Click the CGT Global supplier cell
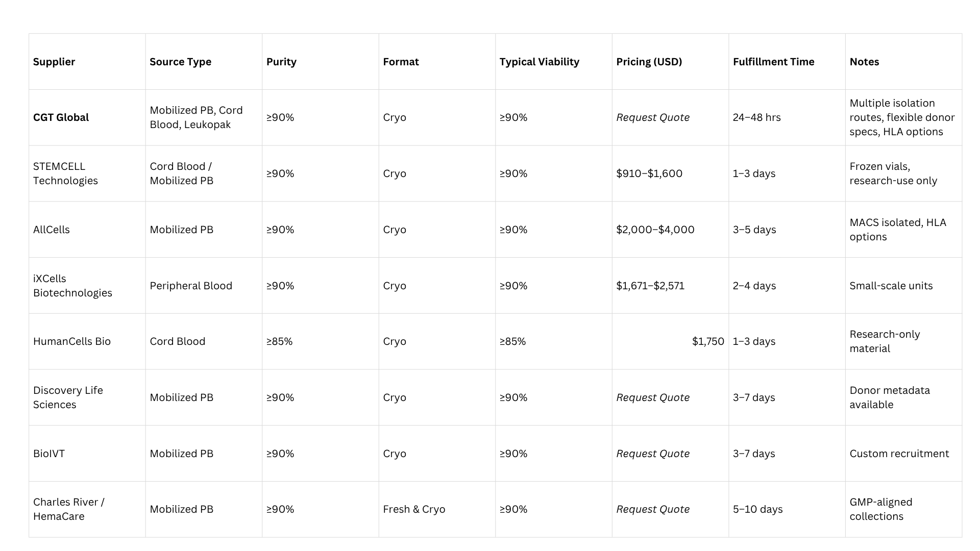Viewport: 980px width, 551px height. coord(61,117)
